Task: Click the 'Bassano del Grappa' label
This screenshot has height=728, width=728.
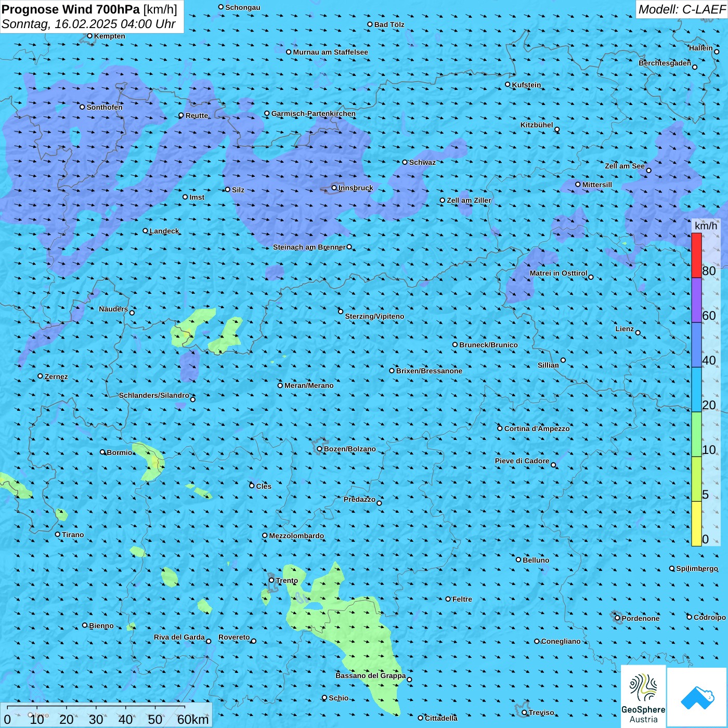Action: click(371, 675)
